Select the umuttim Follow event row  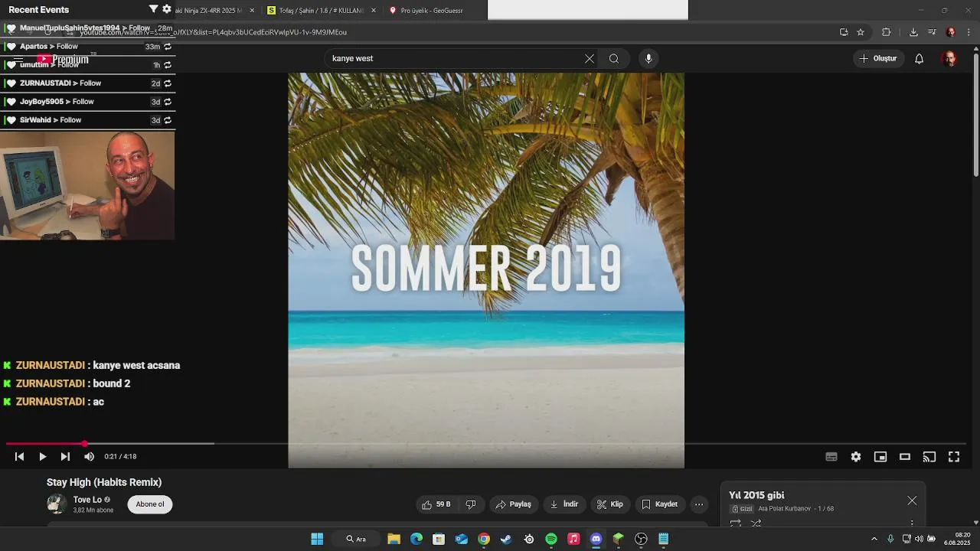click(88, 65)
